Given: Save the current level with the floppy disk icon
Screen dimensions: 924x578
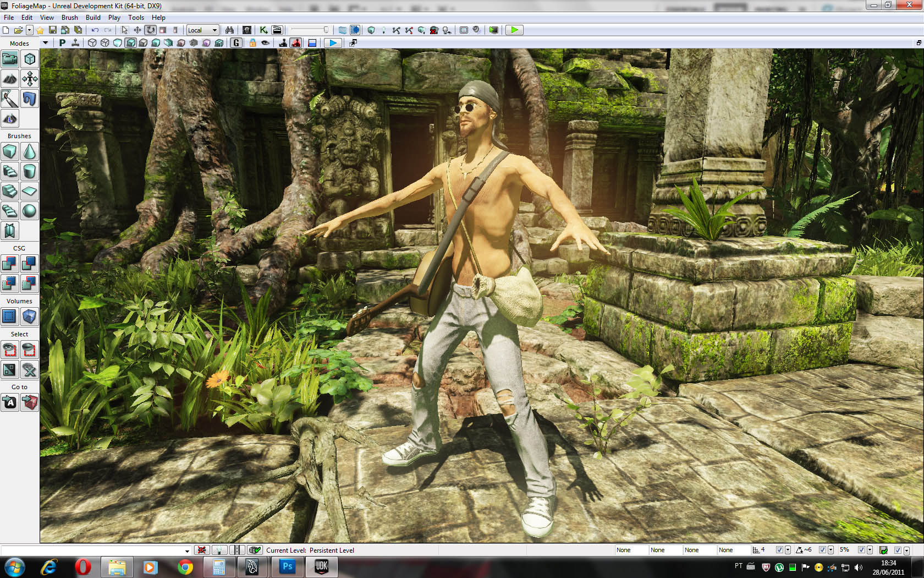Looking at the screenshot, I should 53,30.
